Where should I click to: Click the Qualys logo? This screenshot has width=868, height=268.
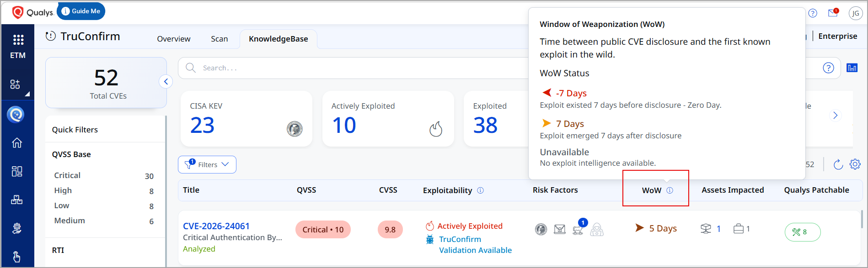(x=32, y=12)
